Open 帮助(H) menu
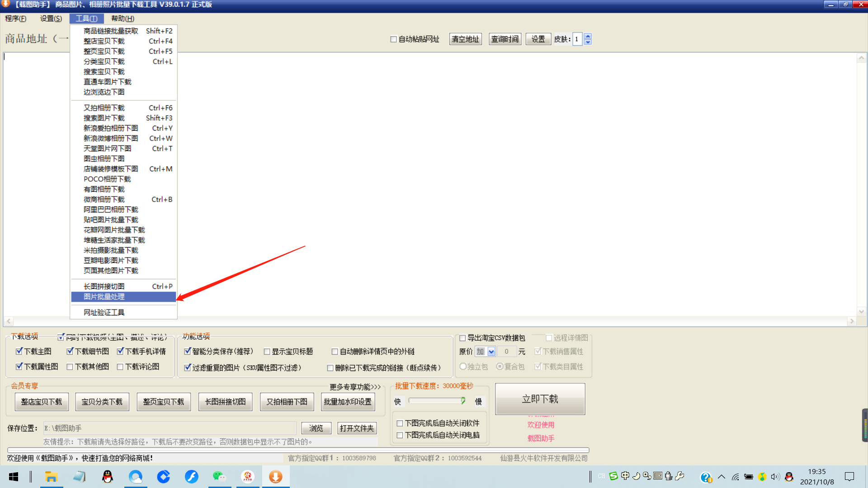Image resolution: width=868 pixels, height=488 pixels. click(x=123, y=19)
